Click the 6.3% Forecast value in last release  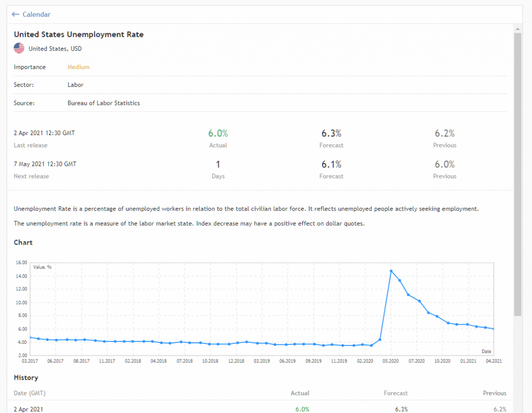coord(331,134)
